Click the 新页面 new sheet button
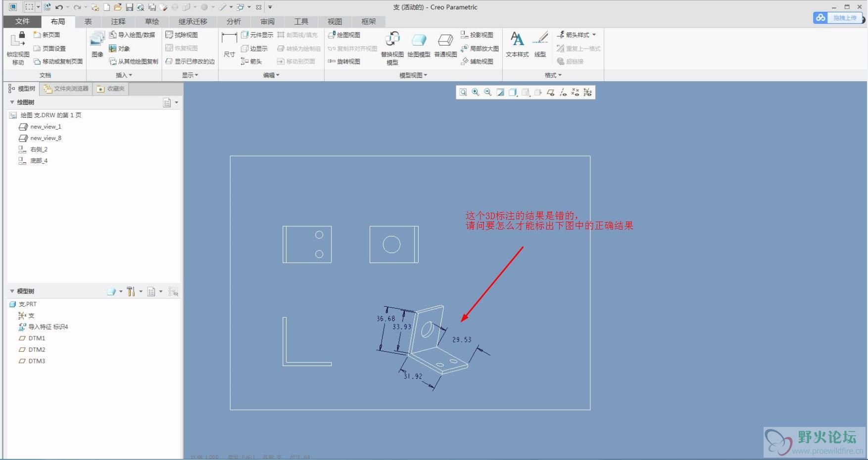 [x=47, y=35]
